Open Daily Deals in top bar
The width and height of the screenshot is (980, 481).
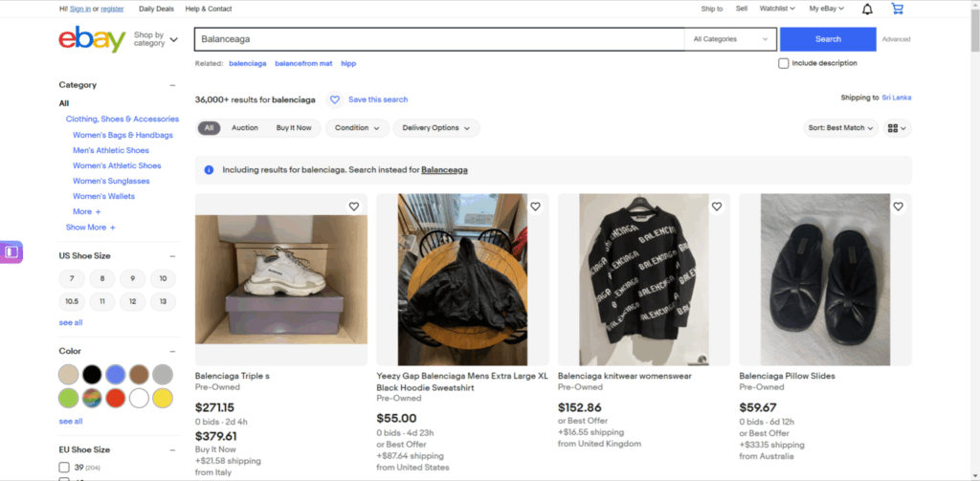pos(156,9)
